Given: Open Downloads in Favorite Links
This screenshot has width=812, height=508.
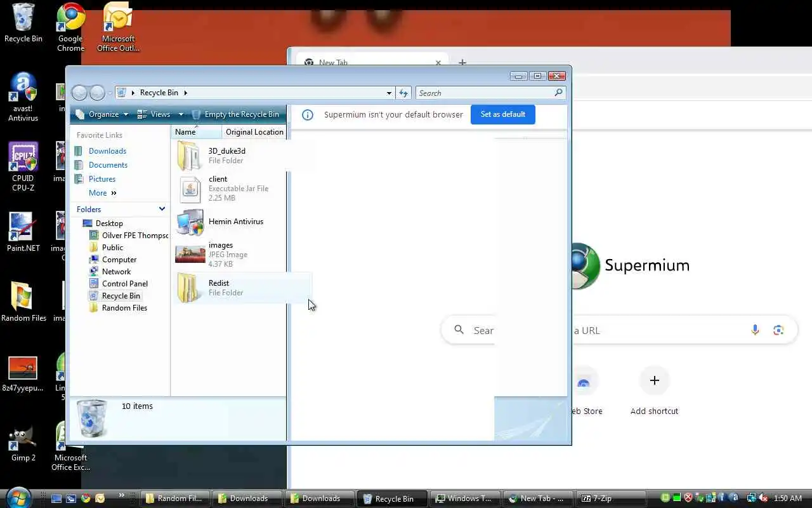Looking at the screenshot, I should 107,151.
